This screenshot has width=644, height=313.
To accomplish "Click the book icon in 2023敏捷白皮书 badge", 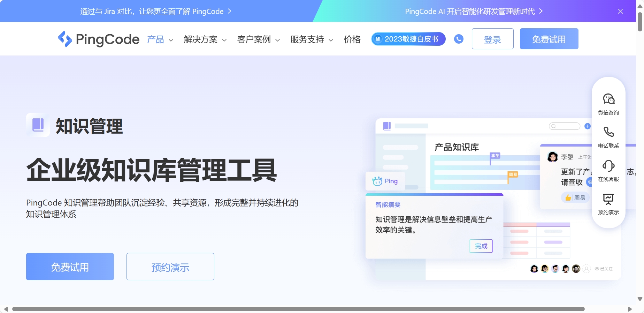I will coord(377,39).
